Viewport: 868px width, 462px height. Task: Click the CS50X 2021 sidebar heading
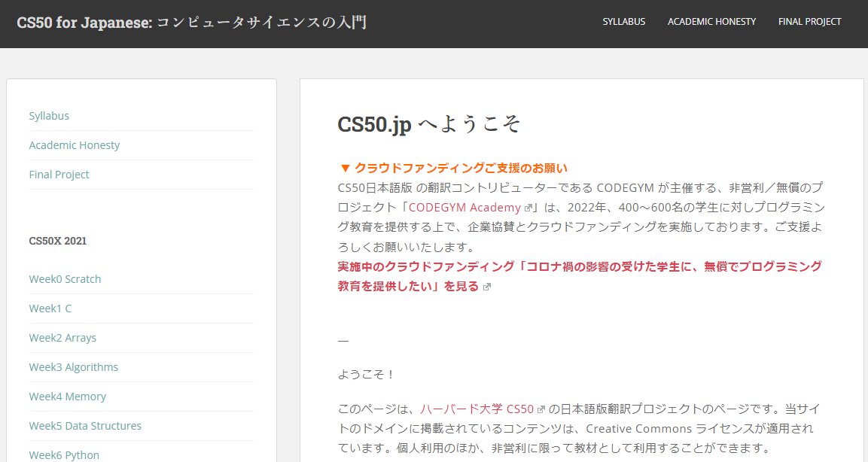coord(57,241)
